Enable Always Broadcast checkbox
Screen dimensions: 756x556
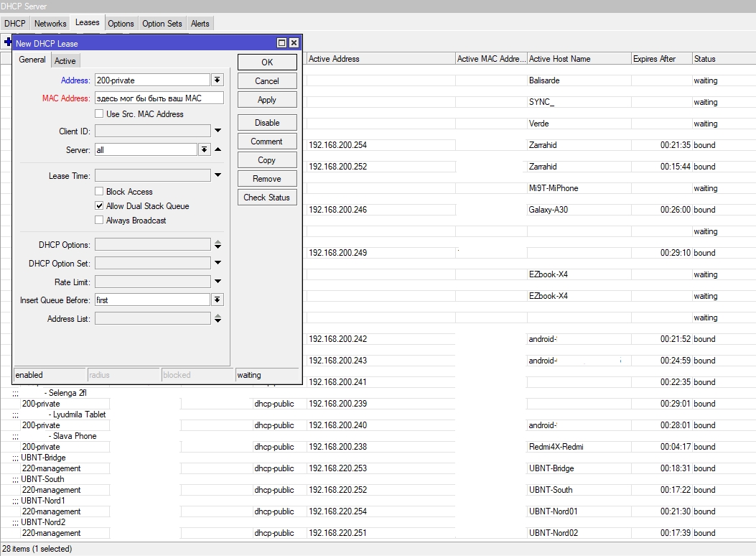tap(99, 221)
